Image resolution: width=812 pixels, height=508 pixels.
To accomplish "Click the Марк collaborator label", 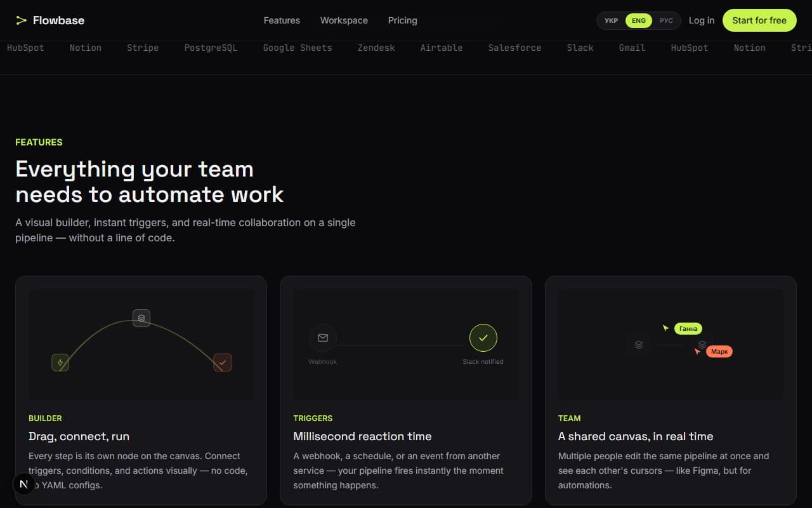I will pos(719,351).
